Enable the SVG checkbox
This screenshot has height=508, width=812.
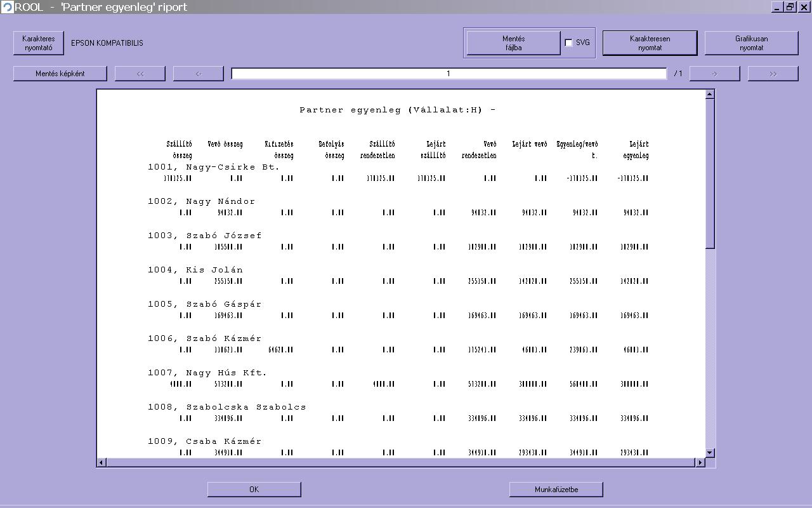(x=569, y=43)
